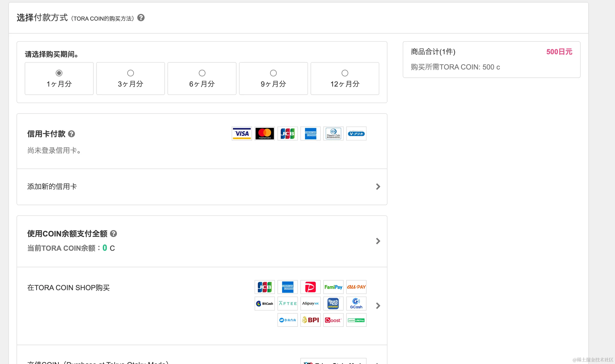Select the 1ヶ月分 purchase period
615x364 pixels.
59,73
